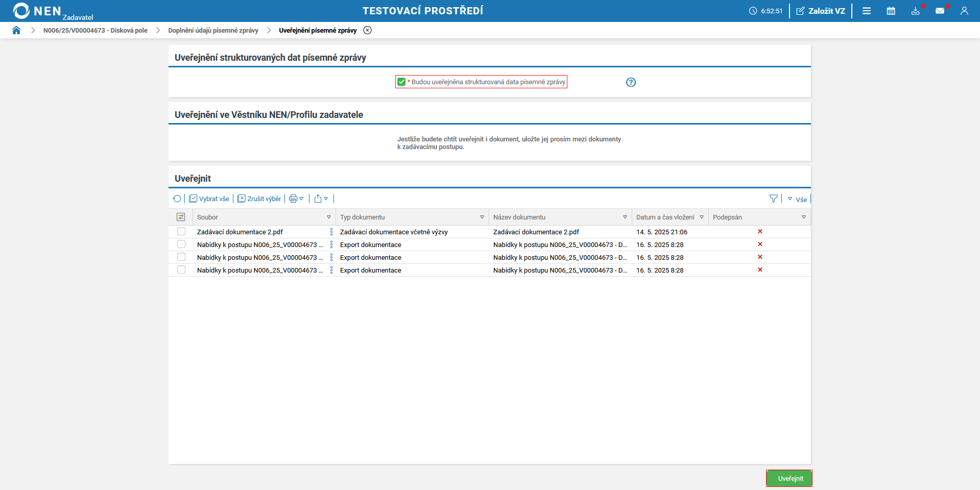This screenshot has width=980, height=490.
Task: Toggle Budou uveřejněna strukturovaná data checkbox
Action: (x=401, y=82)
